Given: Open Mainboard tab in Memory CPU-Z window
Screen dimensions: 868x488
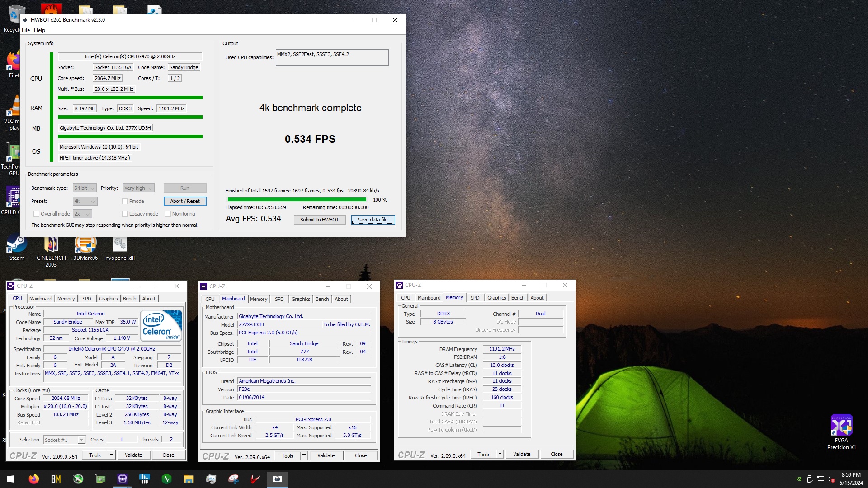Looking at the screenshot, I should [x=429, y=298].
